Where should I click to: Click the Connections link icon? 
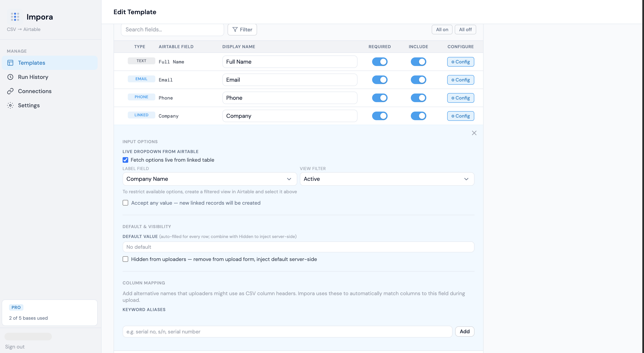(10, 91)
